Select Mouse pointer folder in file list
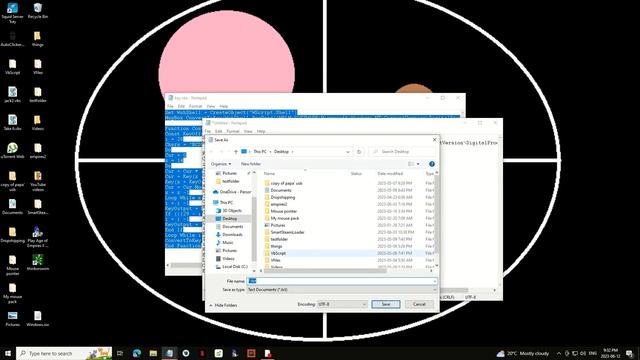Image resolution: width=640 pixels, height=360 pixels. [281, 211]
